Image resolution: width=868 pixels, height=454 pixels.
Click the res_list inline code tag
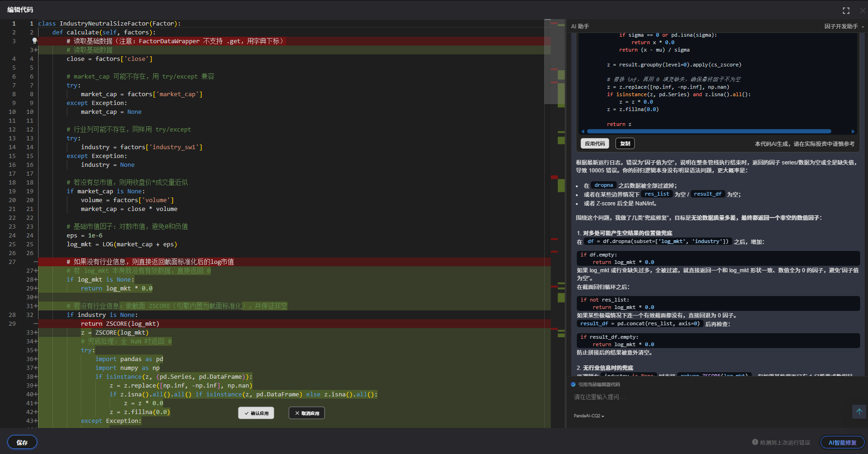coord(657,194)
